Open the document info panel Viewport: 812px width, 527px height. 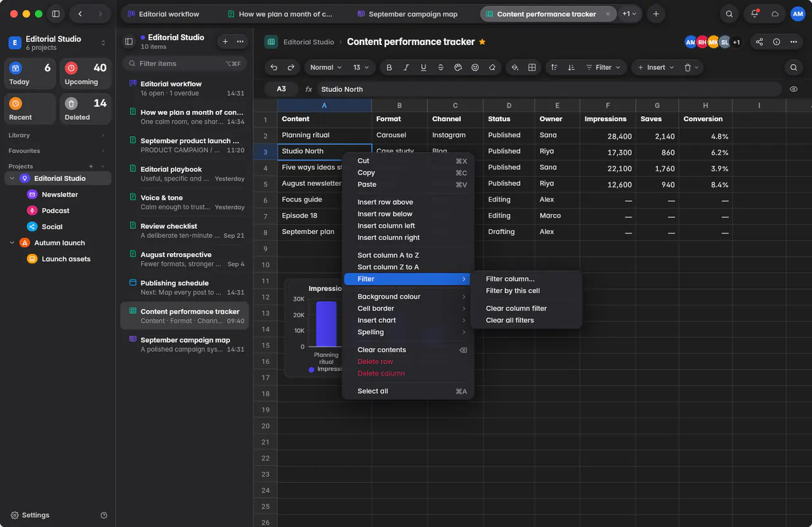click(776, 42)
